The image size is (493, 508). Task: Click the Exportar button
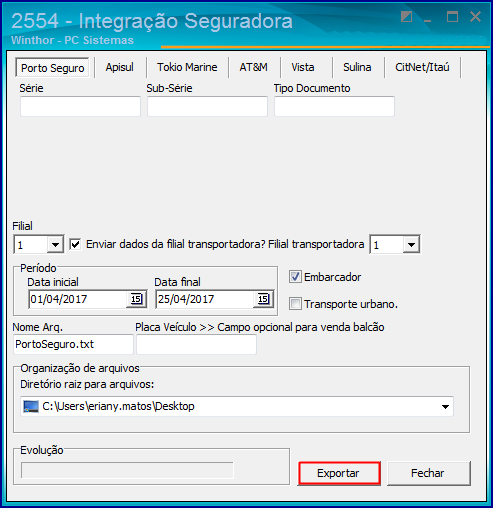tap(339, 473)
